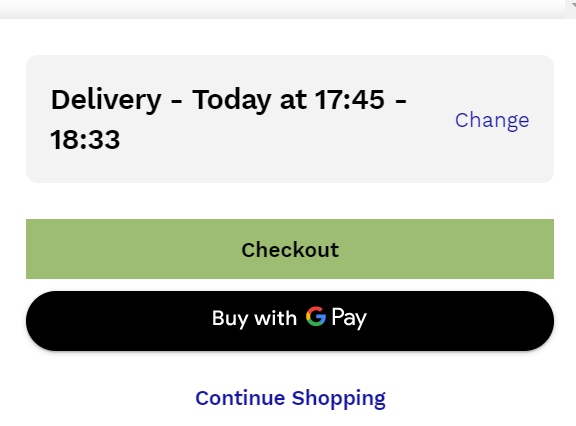Edit delivery slot via Change

[x=492, y=120]
